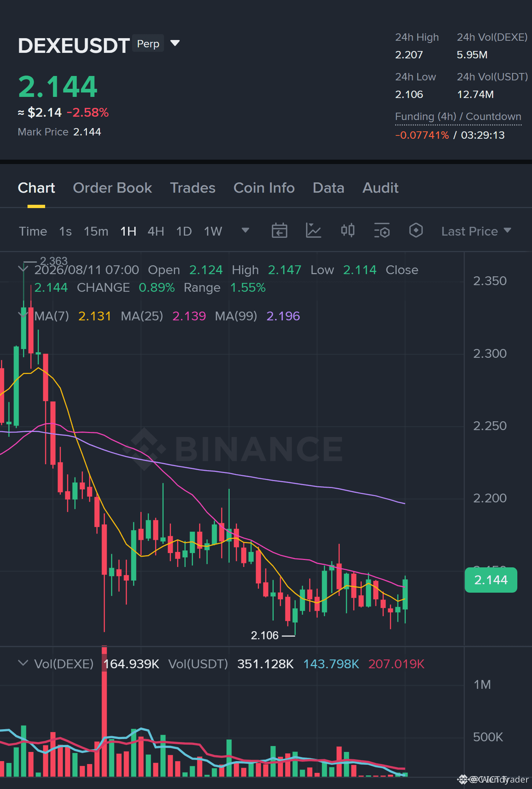Tap the 24h High value 2.207
This screenshot has height=789, width=532.
pyautogui.click(x=409, y=55)
